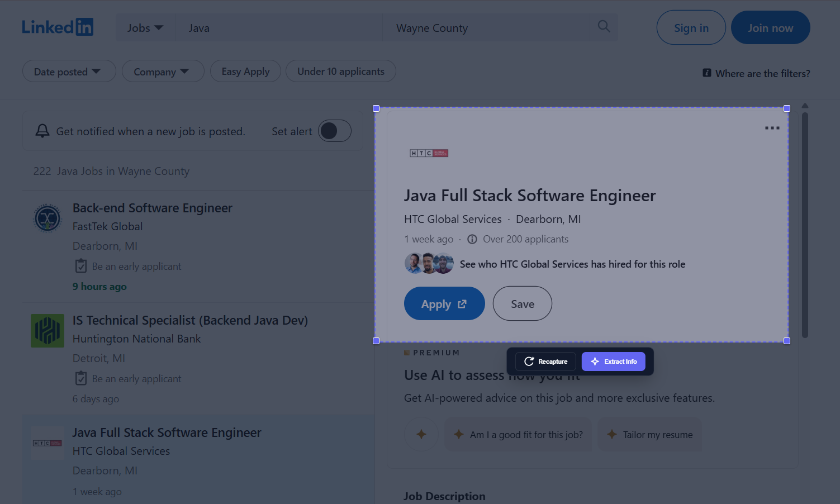Click the Save job button

[523, 303]
